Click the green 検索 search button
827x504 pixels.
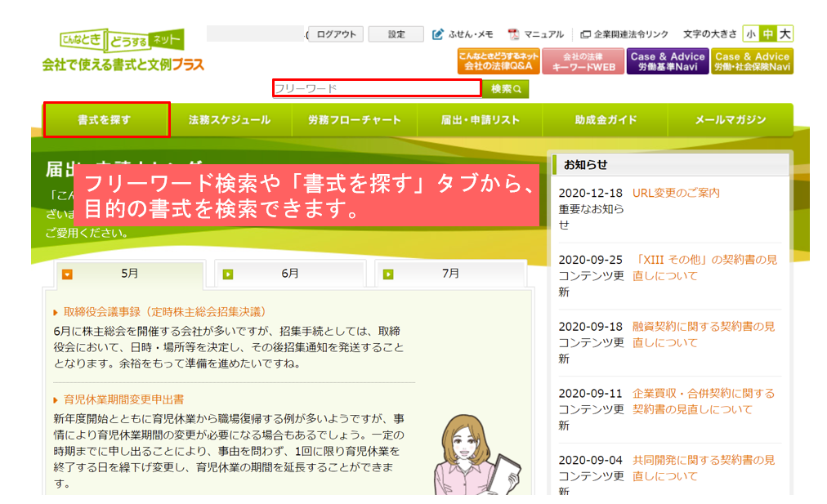pyautogui.click(x=506, y=88)
